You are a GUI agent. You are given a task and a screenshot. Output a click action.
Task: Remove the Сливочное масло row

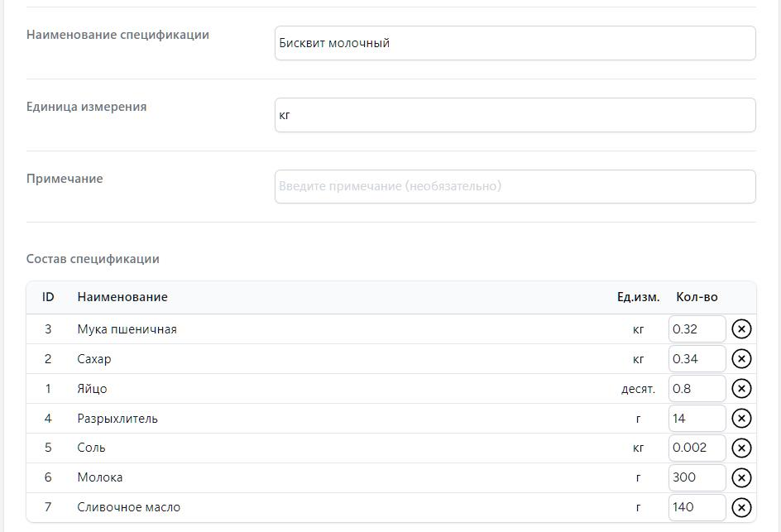click(741, 507)
